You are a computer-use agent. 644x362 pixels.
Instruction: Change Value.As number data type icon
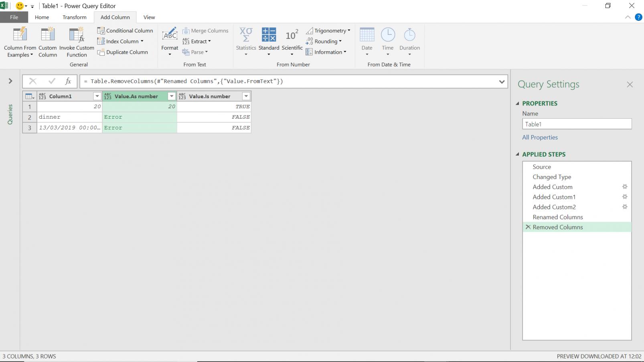coord(107,96)
